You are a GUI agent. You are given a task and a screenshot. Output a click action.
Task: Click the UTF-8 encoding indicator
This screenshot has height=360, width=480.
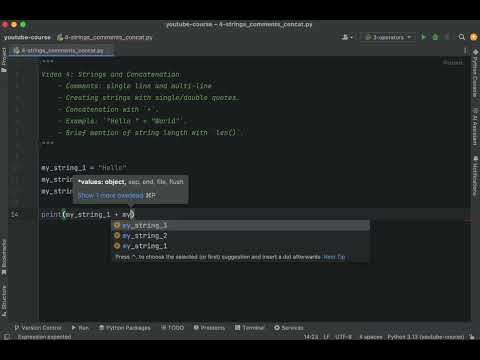(x=343, y=337)
